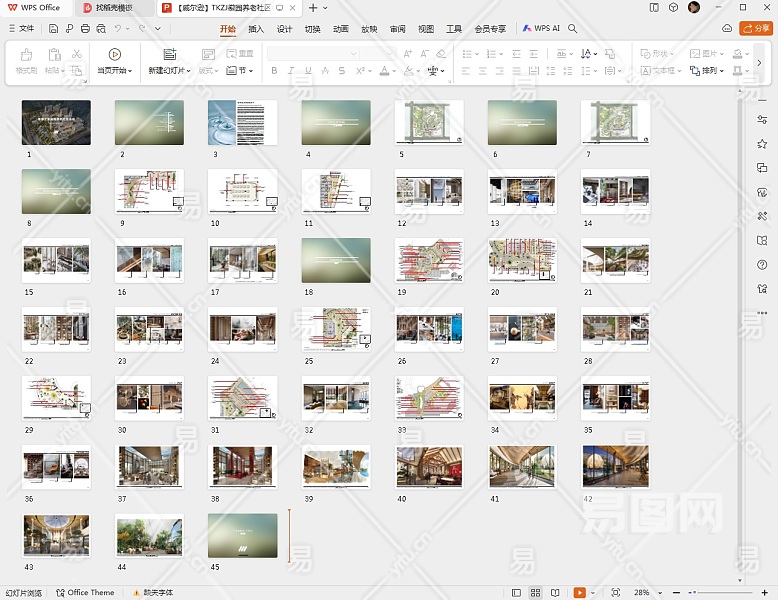The height and width of the screenshot is (600, 778).
Task: Open the 插入 insert tab
Action: tap(256, 29)
